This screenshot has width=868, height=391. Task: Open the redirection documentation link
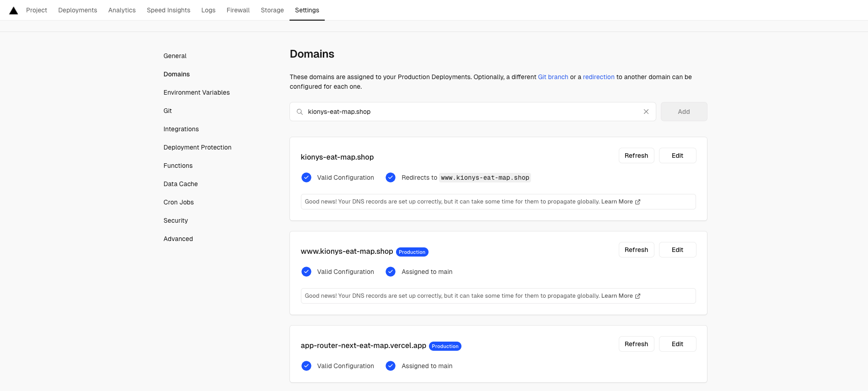[598, 77]
